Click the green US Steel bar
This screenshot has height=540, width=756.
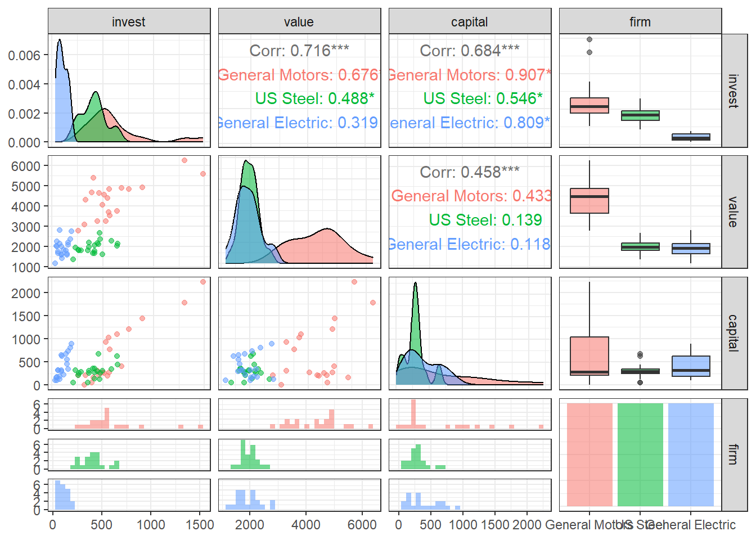click(640, 454)
